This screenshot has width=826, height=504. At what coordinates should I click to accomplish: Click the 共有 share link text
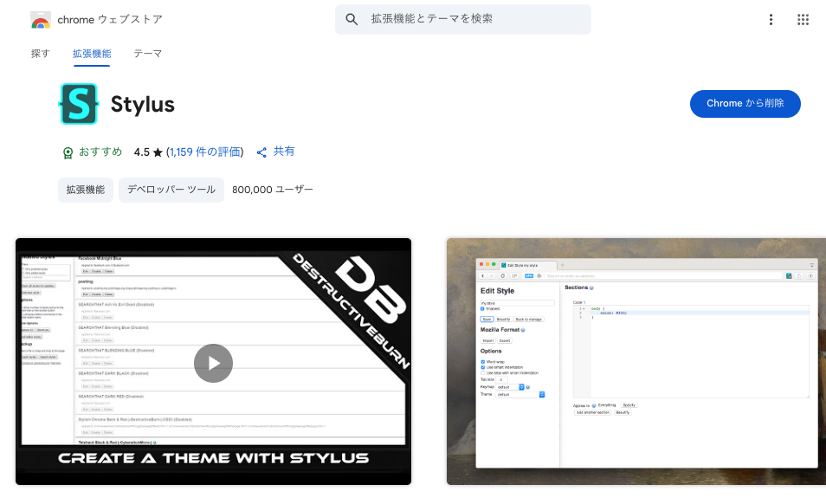[x=284, y=152]
